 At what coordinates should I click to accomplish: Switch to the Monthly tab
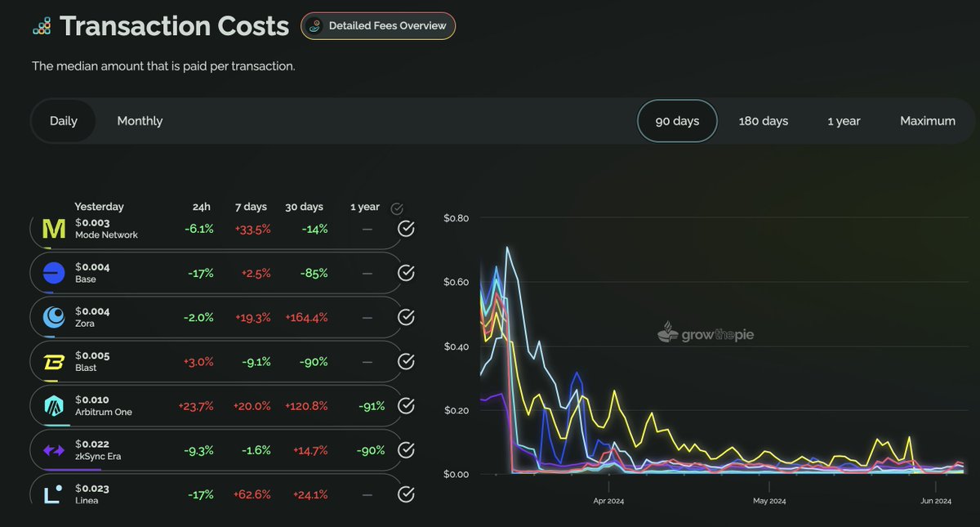tap(140, 120)
